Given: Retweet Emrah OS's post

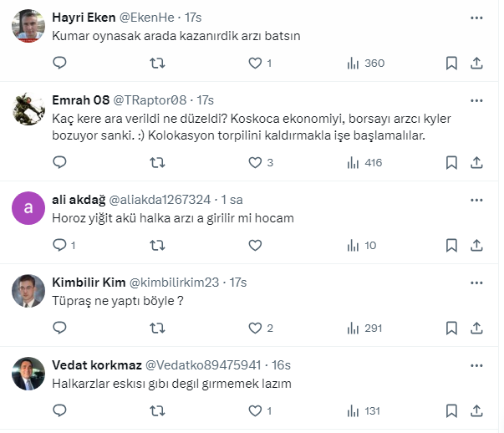Looking at the screenshot, I should (x=156, y=162).
